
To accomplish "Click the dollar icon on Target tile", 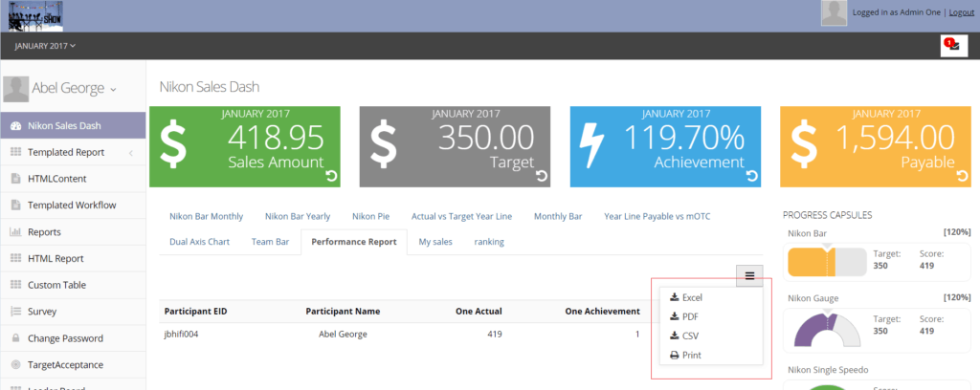I will tap(383, 144).
